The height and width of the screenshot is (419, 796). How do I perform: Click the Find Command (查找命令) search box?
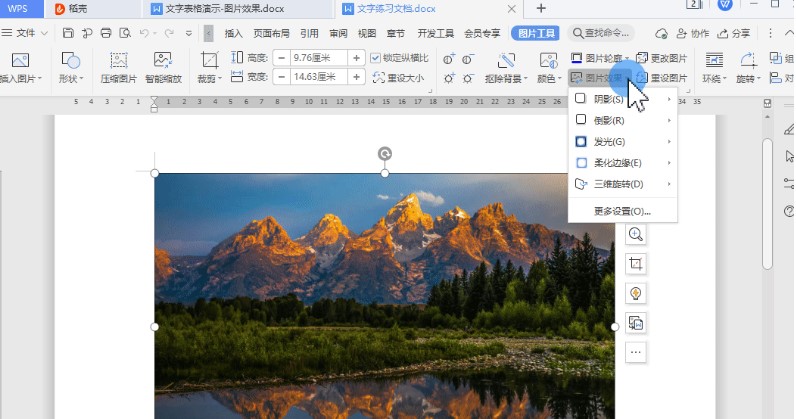601,34
